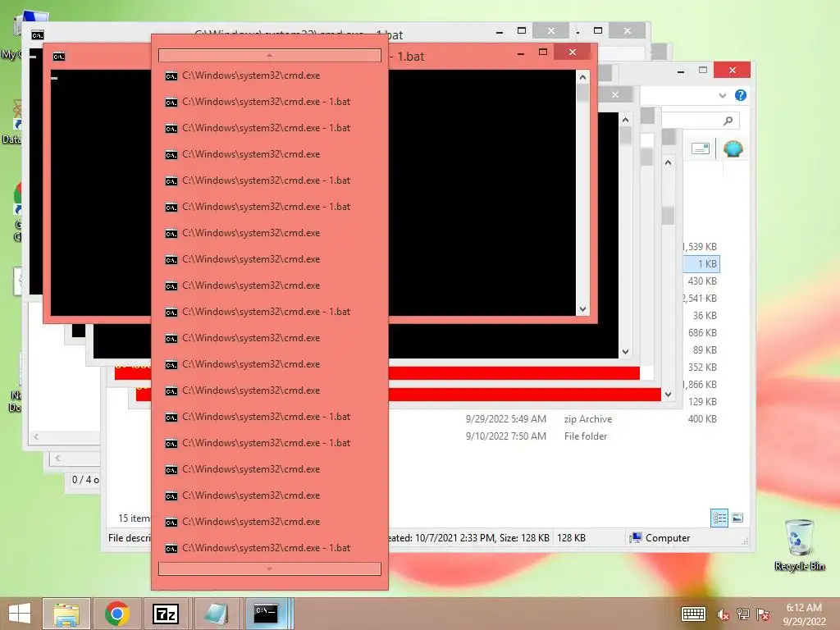This screenshot has width=840, height=630.
Task: Switch Explorer to large icons view
Action: point(737,518)
